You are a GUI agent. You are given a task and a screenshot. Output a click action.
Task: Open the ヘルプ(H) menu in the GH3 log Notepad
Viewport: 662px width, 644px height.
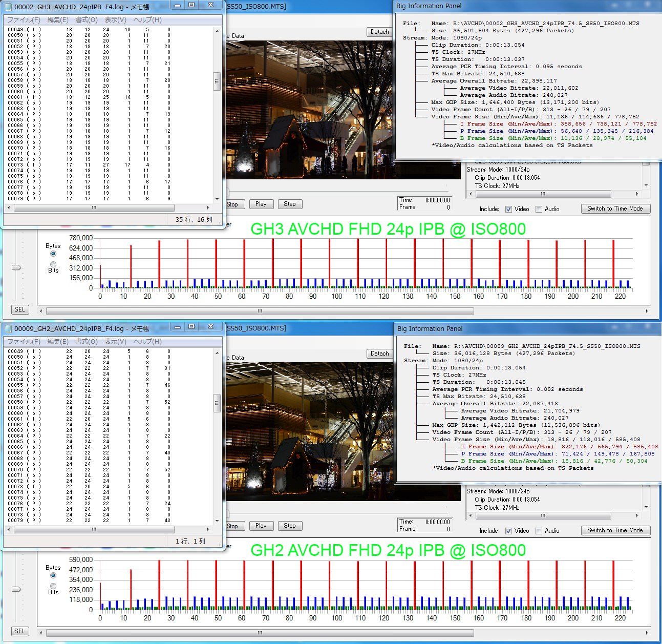(147, 20)
